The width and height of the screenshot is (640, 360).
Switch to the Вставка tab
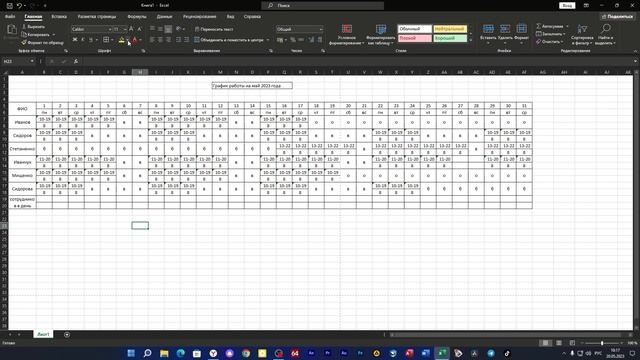point(59,17)
